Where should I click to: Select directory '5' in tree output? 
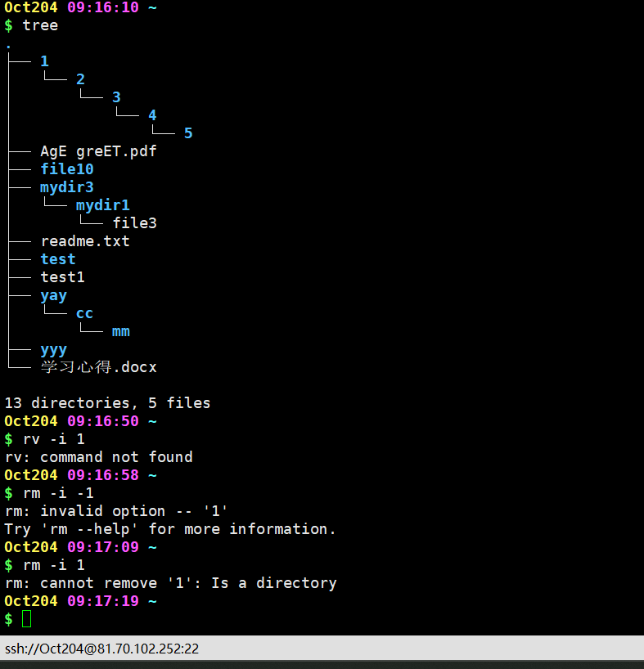(x=188, y=133)
